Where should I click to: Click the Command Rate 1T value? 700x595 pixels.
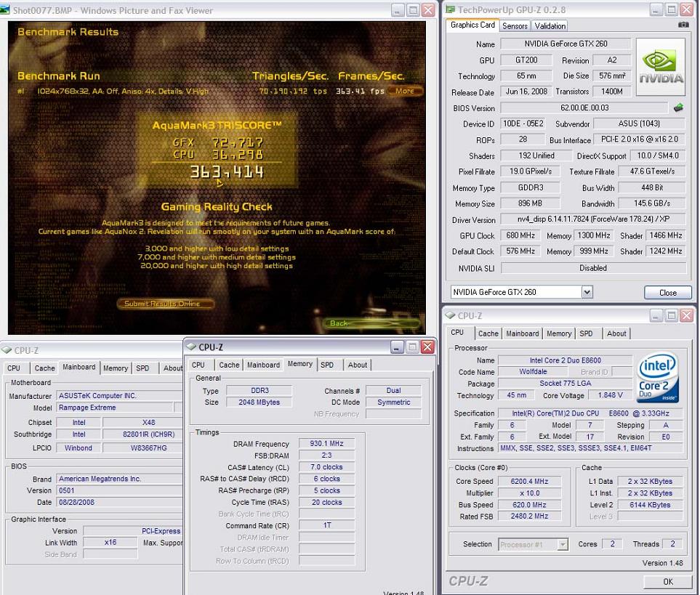tap(327, 525)
